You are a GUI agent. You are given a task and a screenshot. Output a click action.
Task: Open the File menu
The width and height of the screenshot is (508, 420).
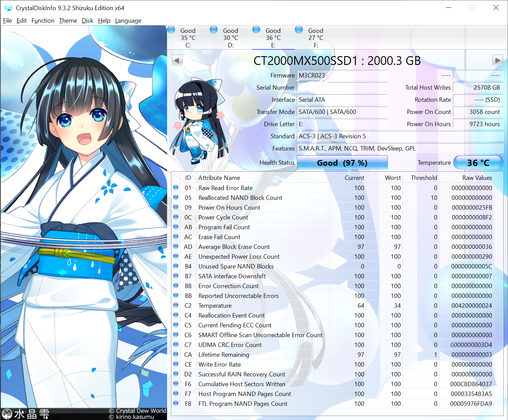[x=7, y=21]
